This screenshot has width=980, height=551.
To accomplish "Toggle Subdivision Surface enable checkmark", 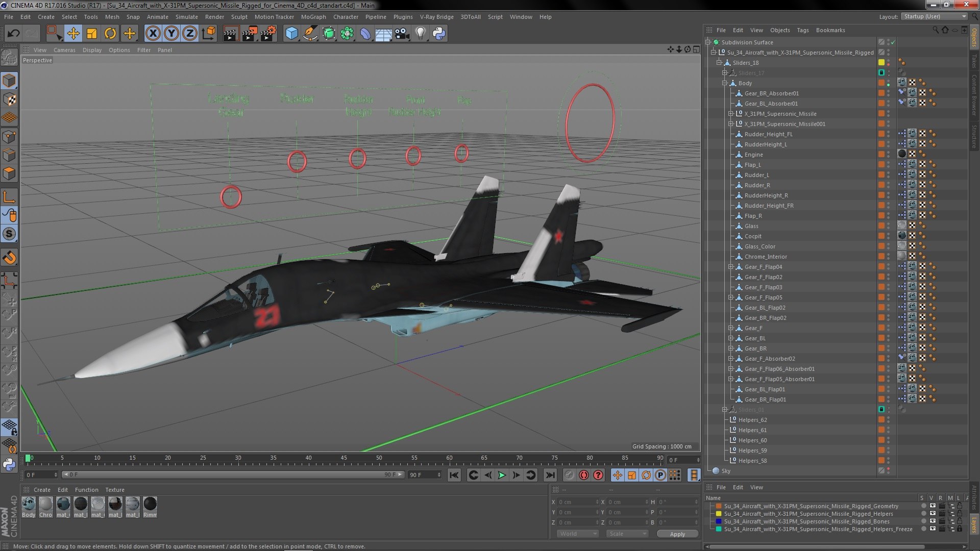I will tap(893, 42).
